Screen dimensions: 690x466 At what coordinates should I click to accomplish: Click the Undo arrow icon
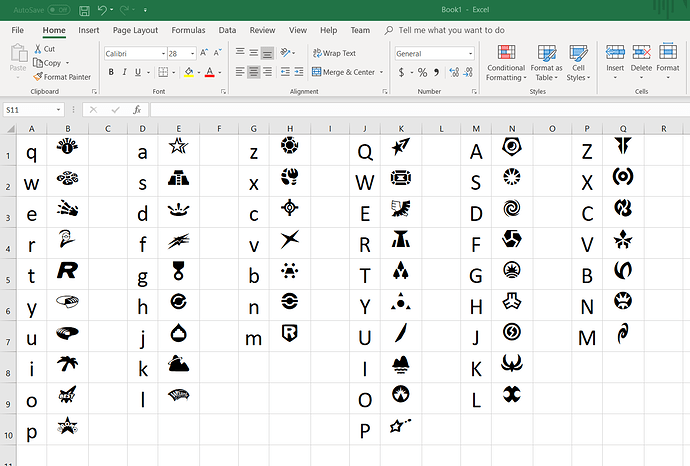coord(104,10)
